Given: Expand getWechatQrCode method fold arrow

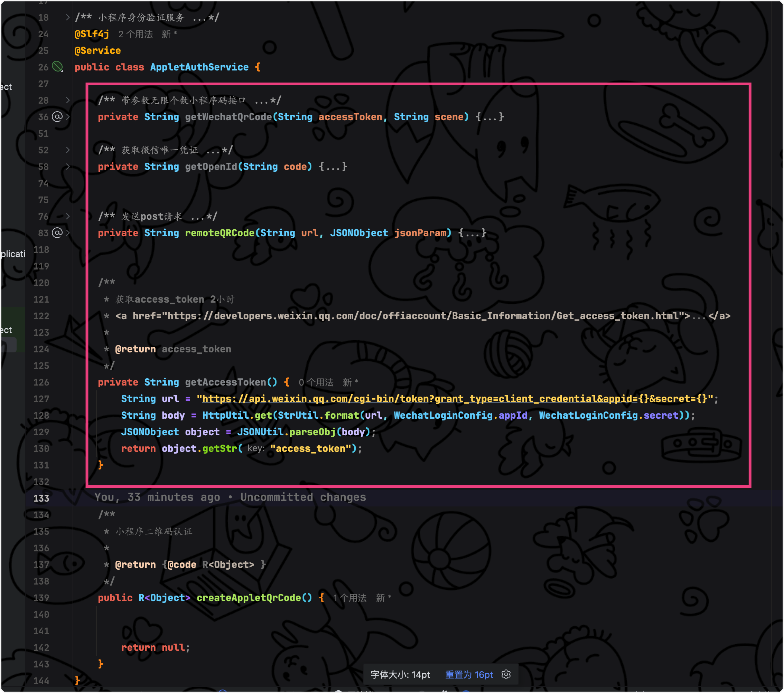Looking at the screenshot, I should 68,116.
